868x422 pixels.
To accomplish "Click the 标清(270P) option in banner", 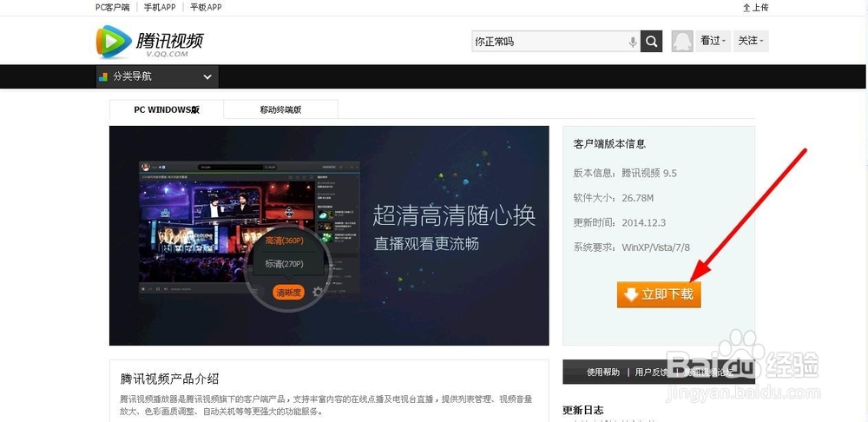I will [284, 264].
